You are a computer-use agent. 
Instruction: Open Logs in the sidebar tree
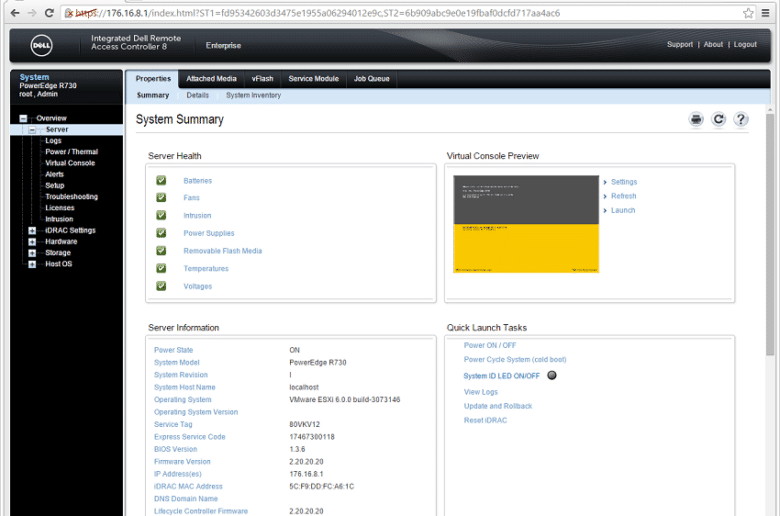(x=53, y=141)
